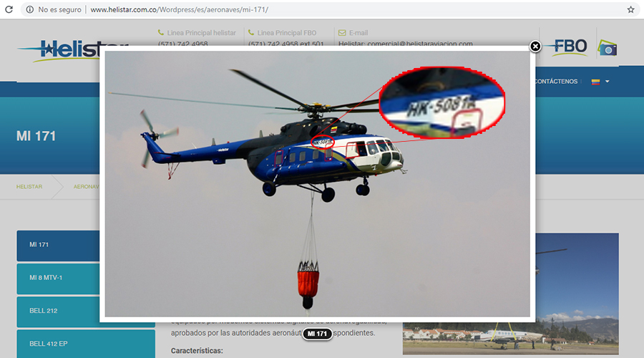Click the 'Características:' heading text

pyautogui.click(x=197, y=351)
